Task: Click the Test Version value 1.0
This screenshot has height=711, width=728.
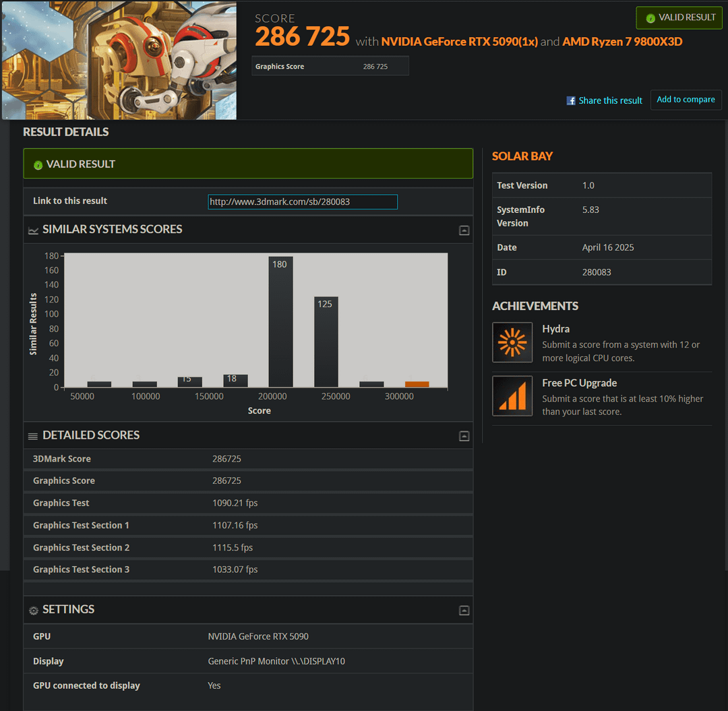Action: click(588, 185)
